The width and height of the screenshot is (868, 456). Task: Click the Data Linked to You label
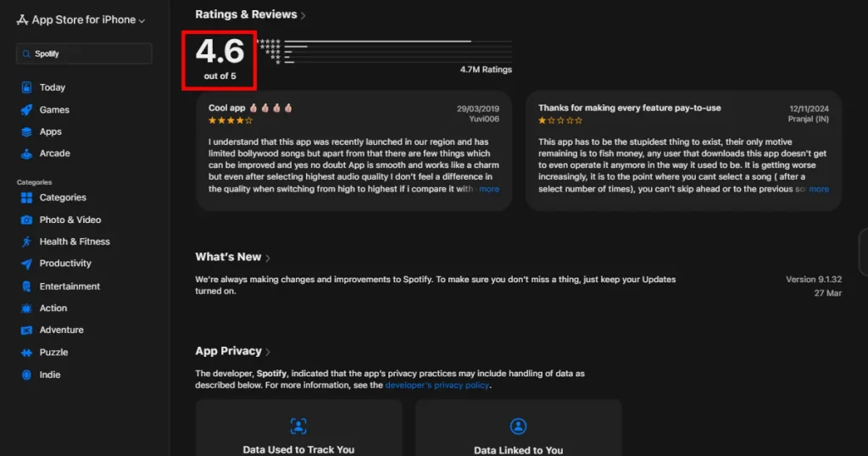click(x=518, y=450)
